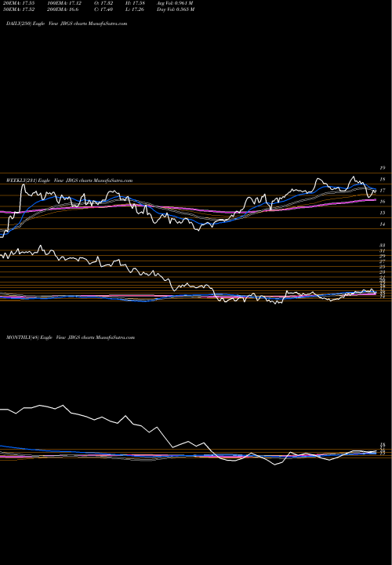
Task: Click the 19 price axis label
Action: [x=383, y=168]
